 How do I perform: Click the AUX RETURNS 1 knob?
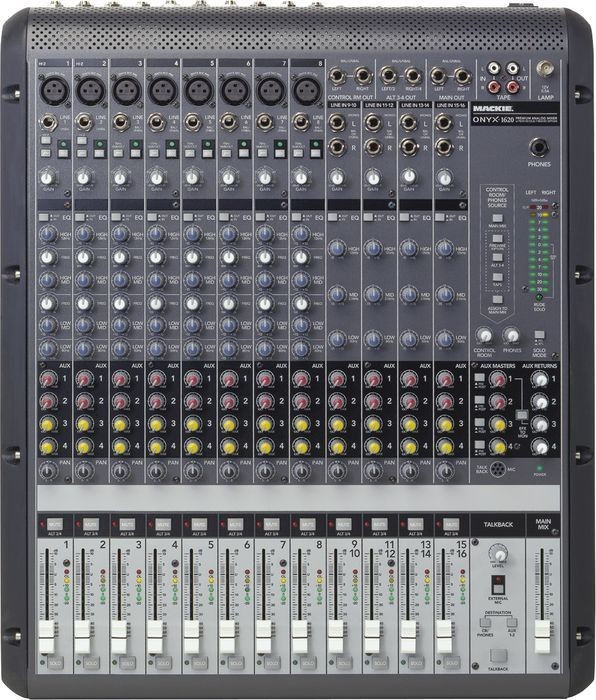coord(540,380)
